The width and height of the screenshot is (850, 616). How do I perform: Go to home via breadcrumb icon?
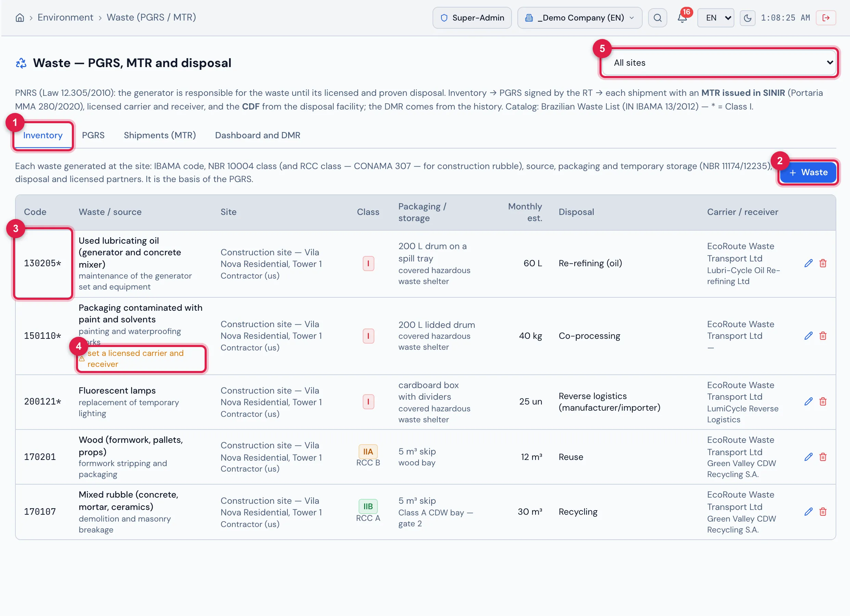[x=20, y=17]
